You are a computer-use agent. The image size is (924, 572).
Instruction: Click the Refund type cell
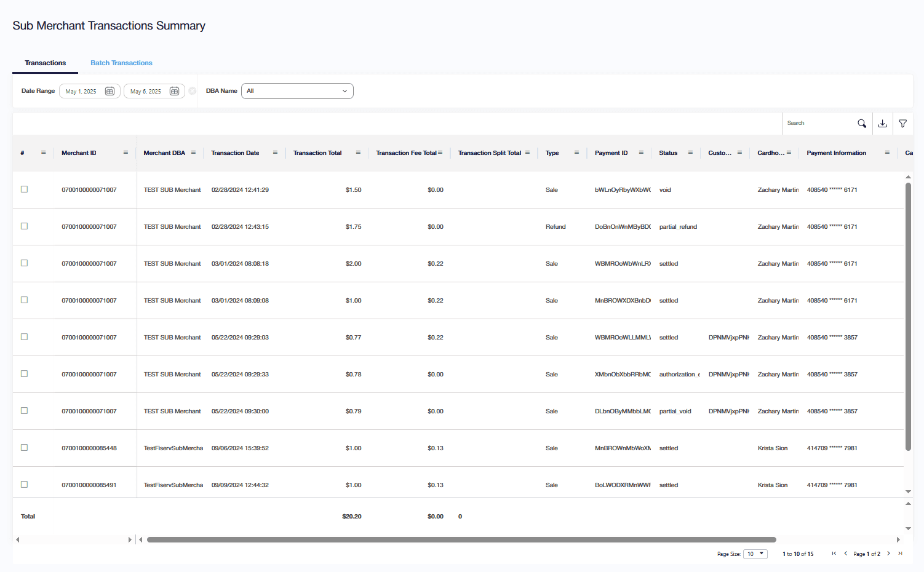[x=556, y=226]
